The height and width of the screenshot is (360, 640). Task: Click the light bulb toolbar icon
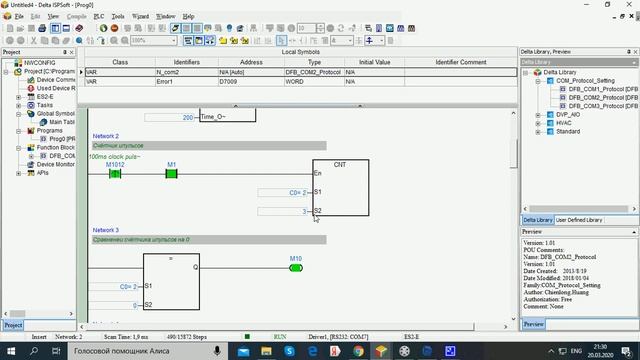[x=229, y=28]
